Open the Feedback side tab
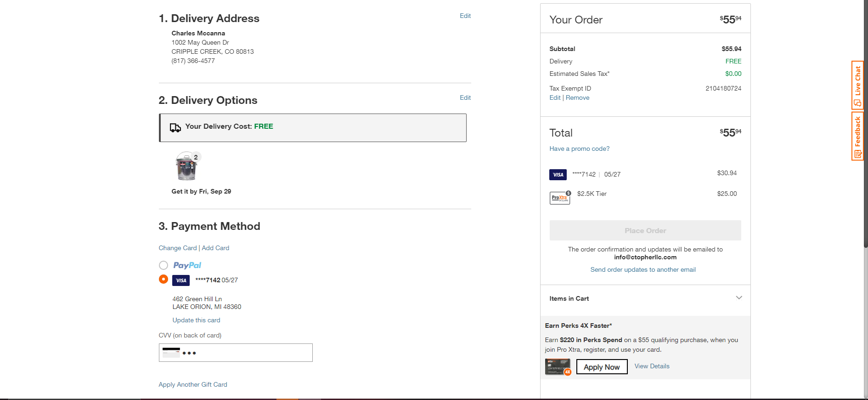This screenshot has width=868, height=400. coord(857,136)
